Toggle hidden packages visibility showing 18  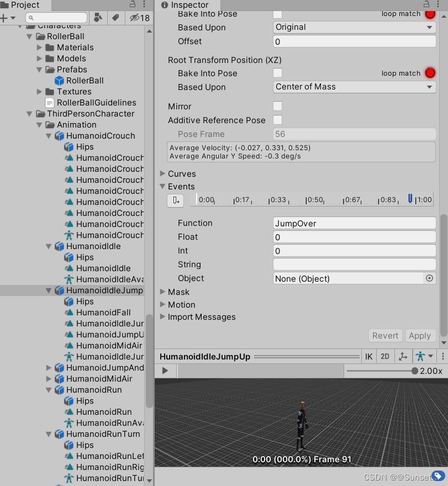point(140,18)
